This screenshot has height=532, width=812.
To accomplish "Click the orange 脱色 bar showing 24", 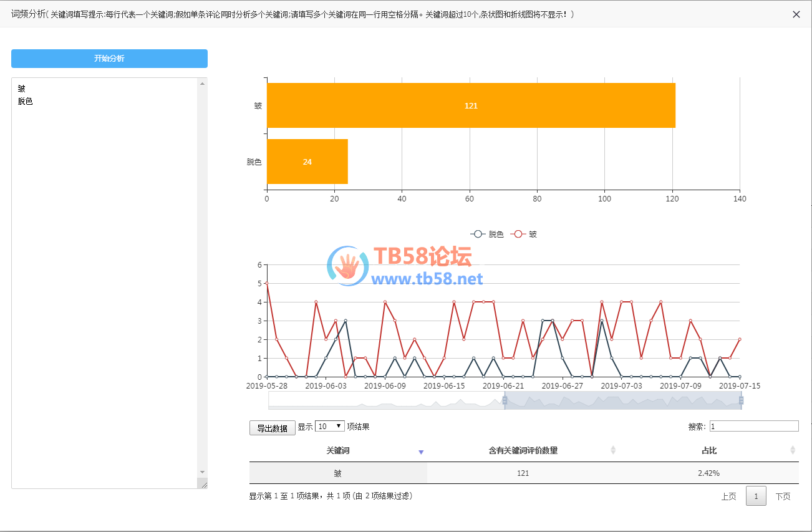I will click(307, 162).
